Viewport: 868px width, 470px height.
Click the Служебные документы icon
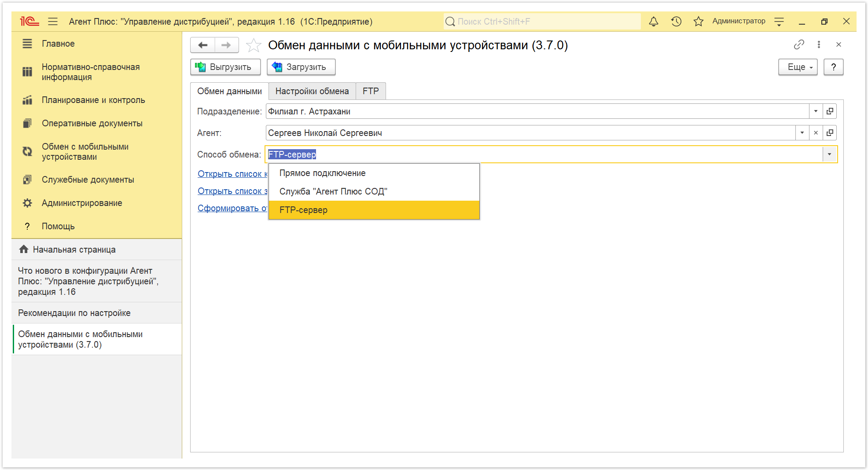tap(27, 180)
